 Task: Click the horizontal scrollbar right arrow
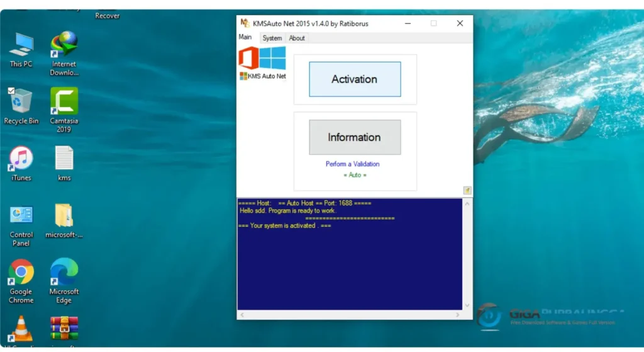(458, 315)
